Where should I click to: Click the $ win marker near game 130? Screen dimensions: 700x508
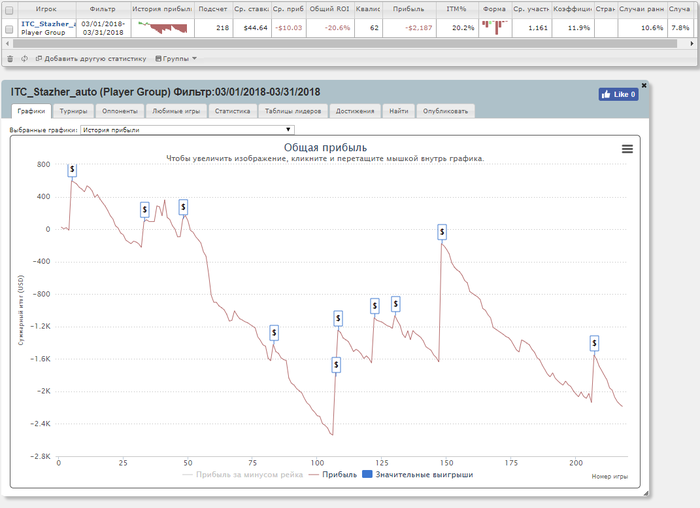click(x=395, y=304)
